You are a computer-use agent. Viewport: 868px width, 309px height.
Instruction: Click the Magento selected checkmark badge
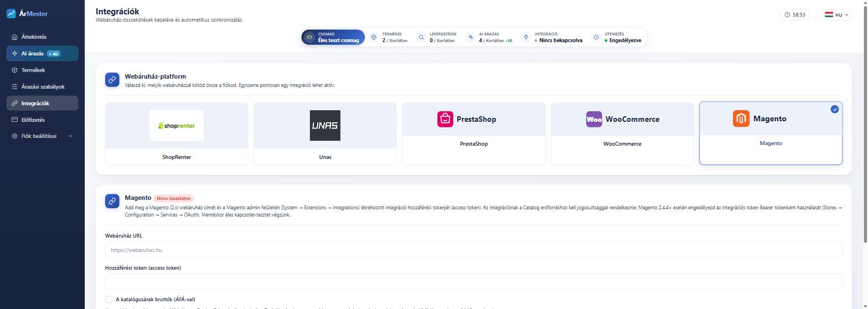835,109
